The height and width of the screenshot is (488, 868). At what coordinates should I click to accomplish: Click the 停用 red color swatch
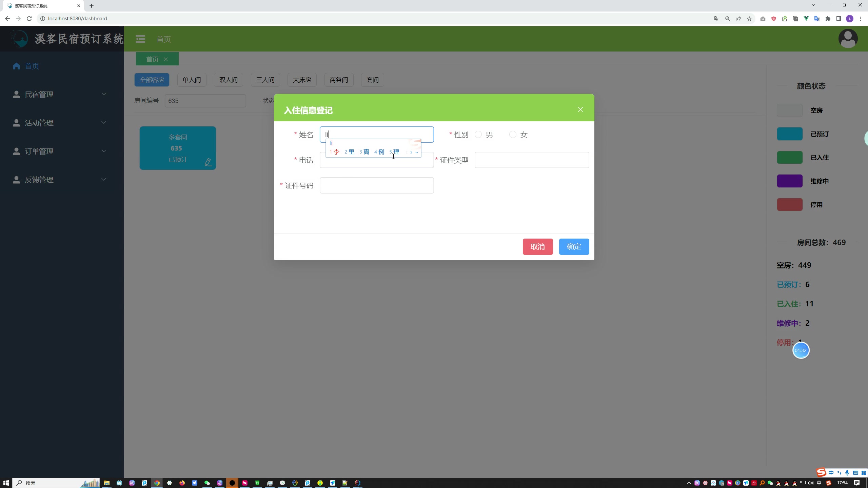click(790, 204)
